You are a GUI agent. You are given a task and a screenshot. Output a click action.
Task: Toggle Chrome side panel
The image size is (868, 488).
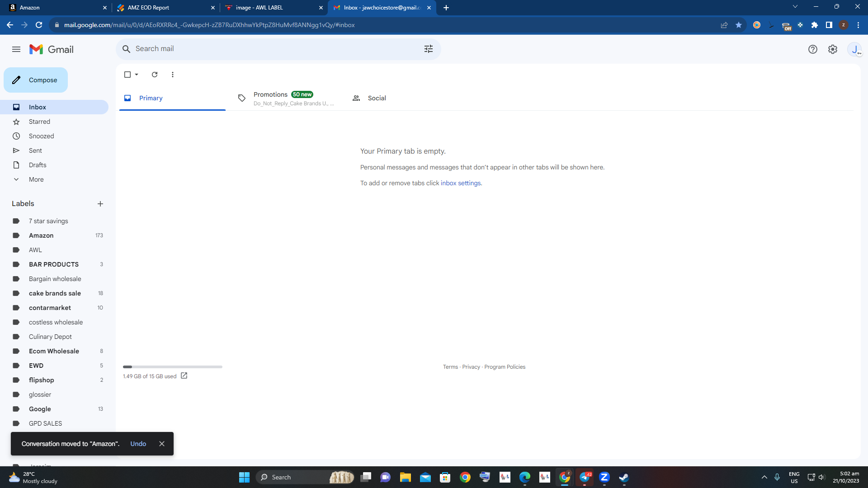click(829, 25)
